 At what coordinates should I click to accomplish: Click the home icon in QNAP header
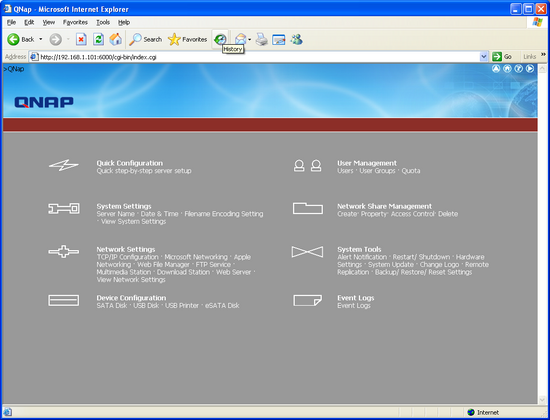(x=507, y=68)
